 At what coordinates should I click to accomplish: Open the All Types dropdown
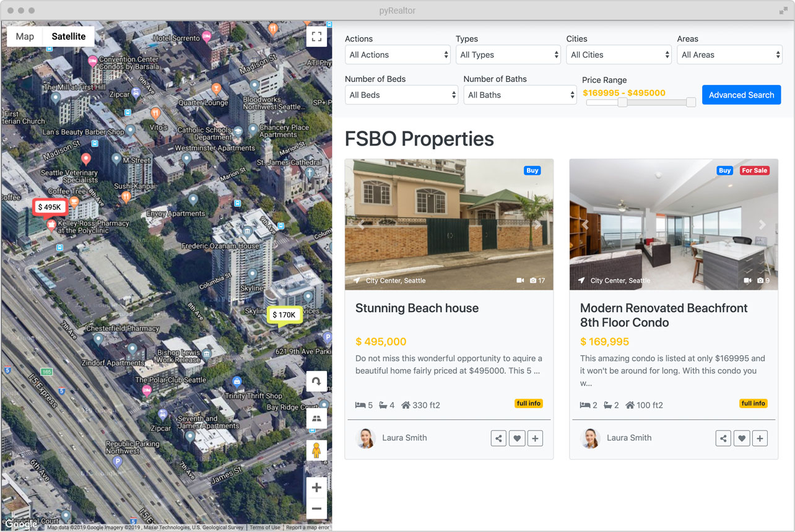point(508,55)
